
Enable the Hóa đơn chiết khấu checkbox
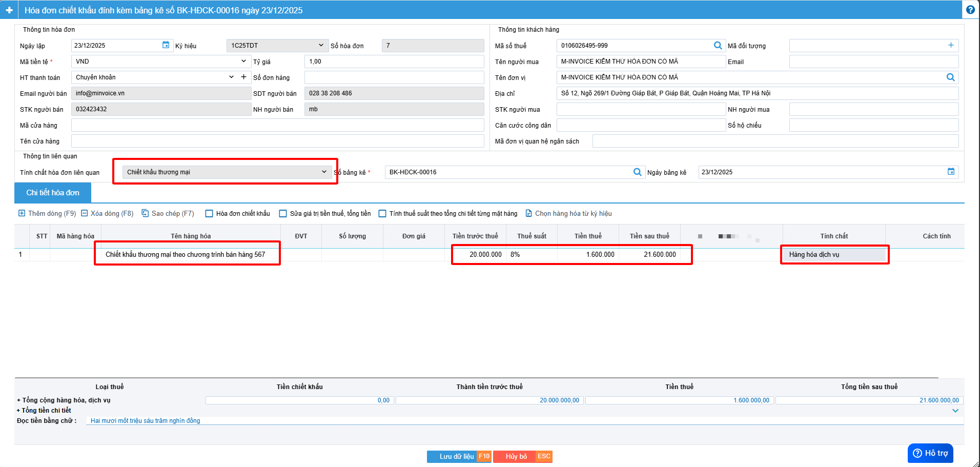[209, 214]
